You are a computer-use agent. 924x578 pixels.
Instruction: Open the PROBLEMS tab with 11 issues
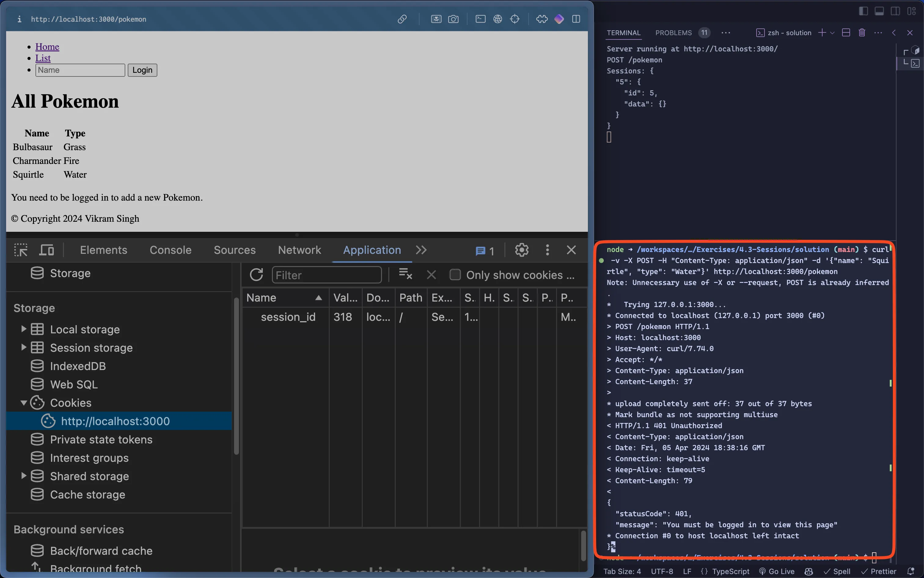[682, 33]
